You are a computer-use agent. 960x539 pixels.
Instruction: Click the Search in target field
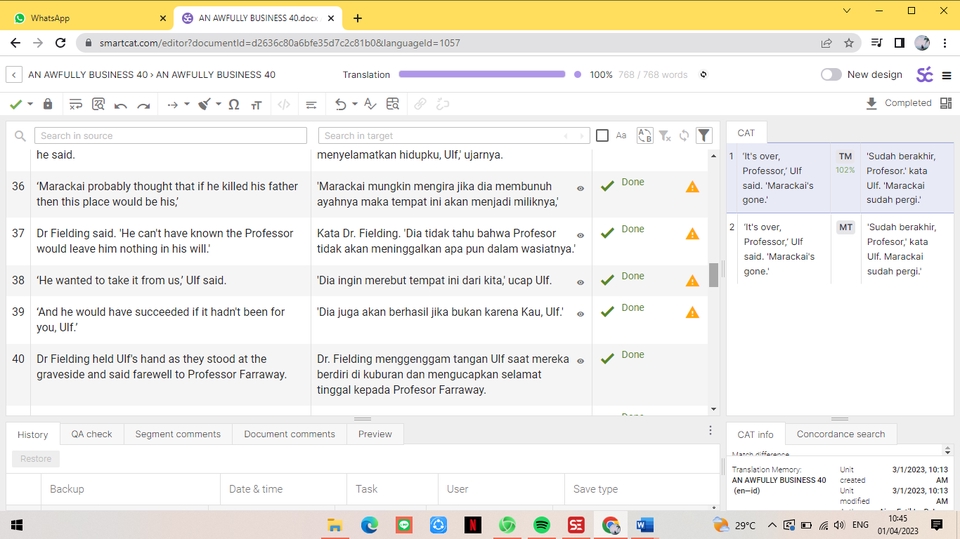tap(454, 135)
